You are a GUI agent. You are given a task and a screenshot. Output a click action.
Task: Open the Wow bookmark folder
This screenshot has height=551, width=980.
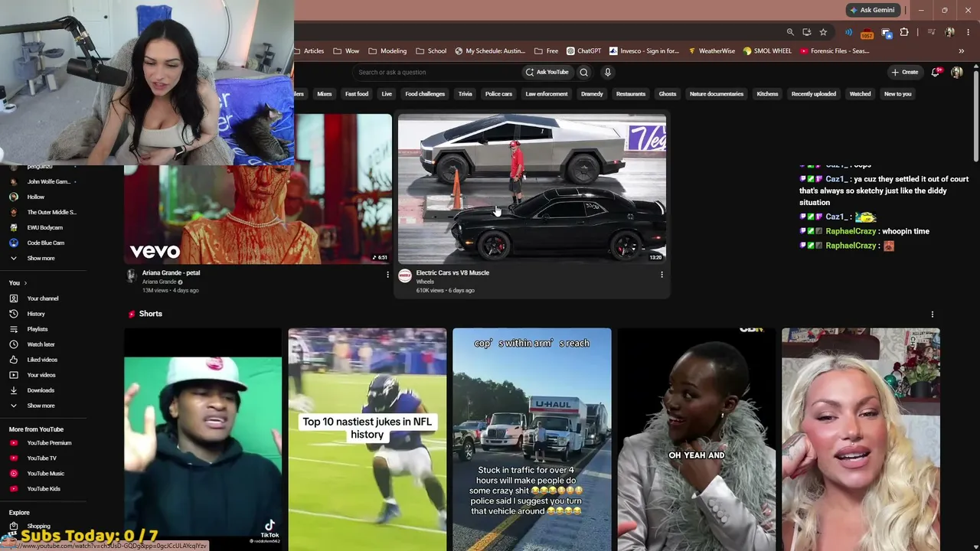(x=346, y=51)
